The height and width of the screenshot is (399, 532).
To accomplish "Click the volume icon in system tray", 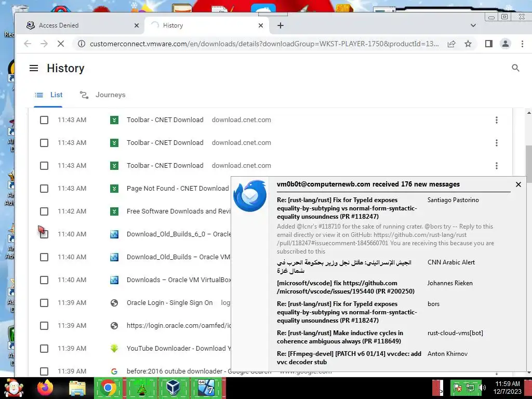I will (x=482, y=388).
